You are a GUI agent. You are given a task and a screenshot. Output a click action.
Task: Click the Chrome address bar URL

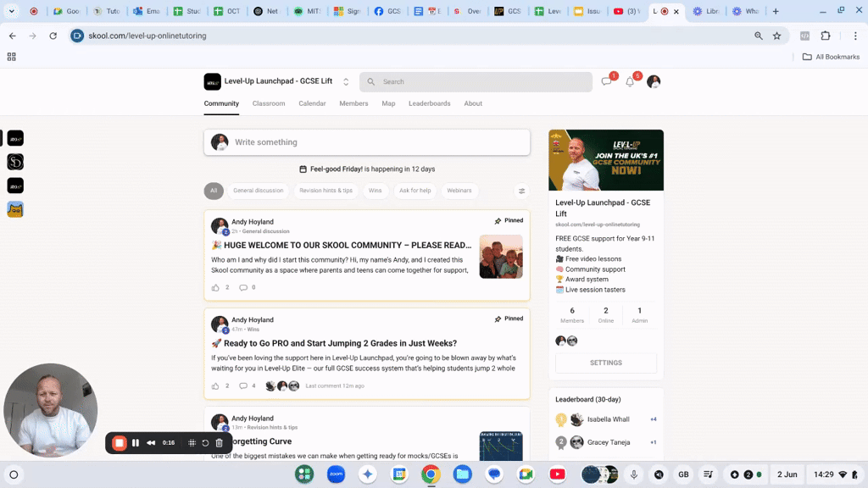(147, 36)
